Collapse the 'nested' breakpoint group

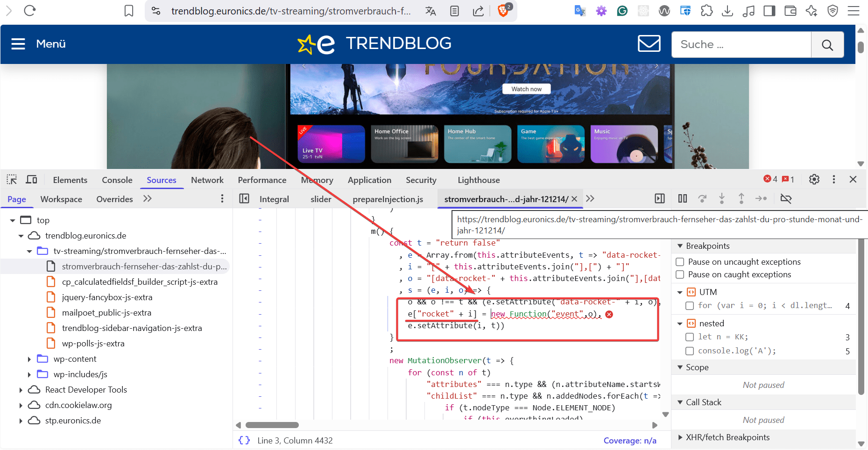(x=680, y=323)
